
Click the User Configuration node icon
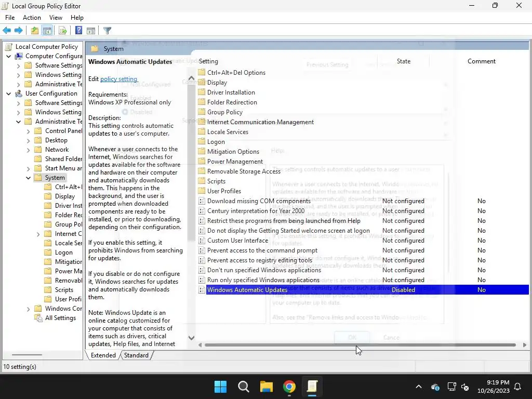click(19, 94)
